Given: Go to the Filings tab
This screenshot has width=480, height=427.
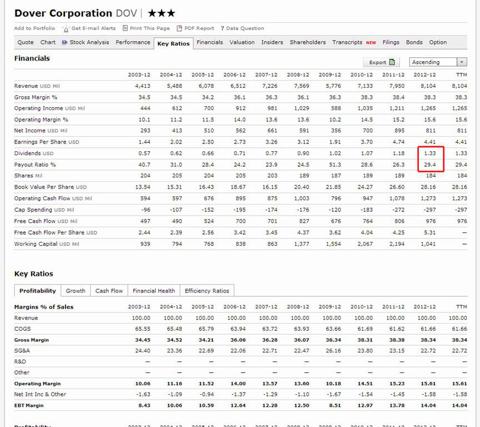Looking at the screenshot, I should 391,42.
